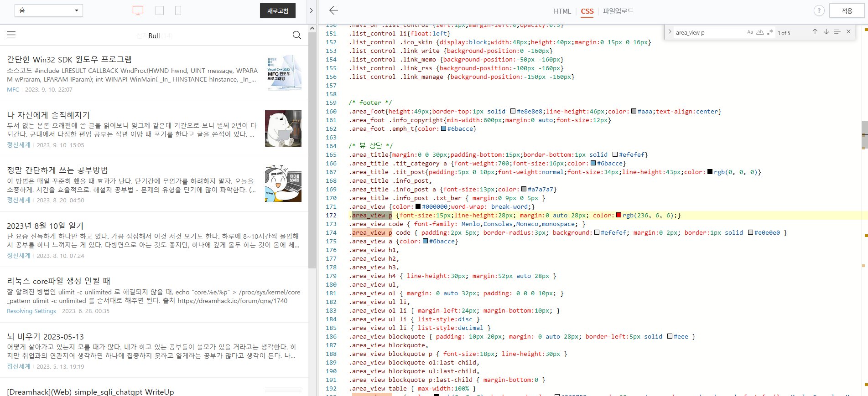Click the #e8e8e8 color swatch on line 160
Image resolution: width=868 pixels, height=396 pixels.
(513, 111)
